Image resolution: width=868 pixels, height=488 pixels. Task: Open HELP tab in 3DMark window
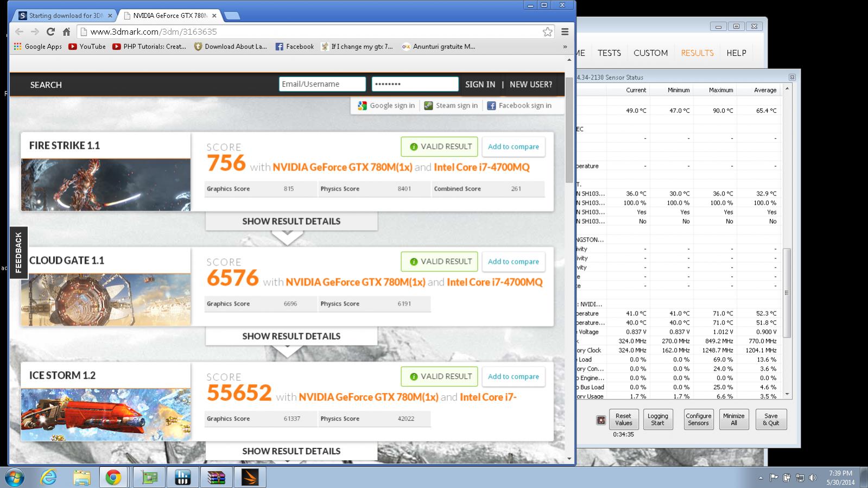736,53
